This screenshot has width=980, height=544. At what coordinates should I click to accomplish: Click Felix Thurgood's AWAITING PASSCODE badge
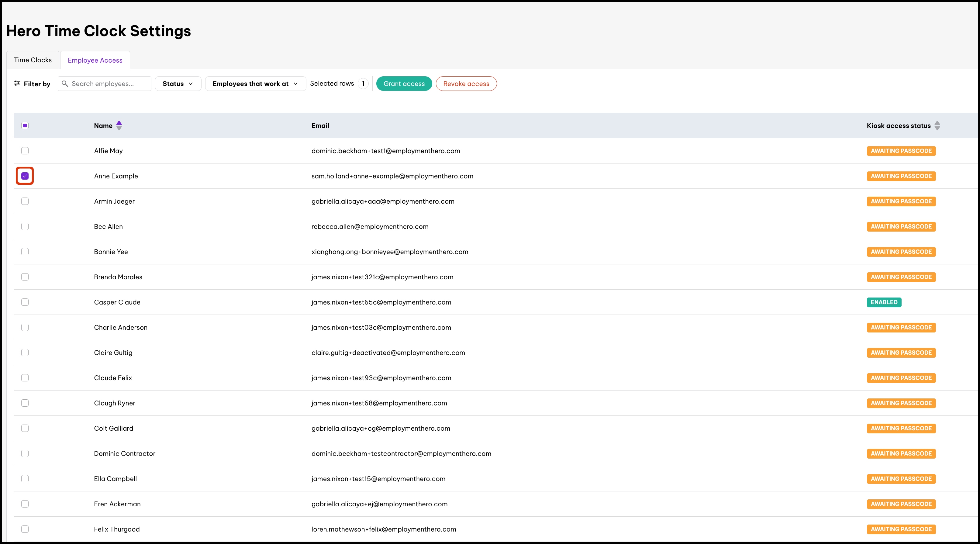click(x=901, y=529)
